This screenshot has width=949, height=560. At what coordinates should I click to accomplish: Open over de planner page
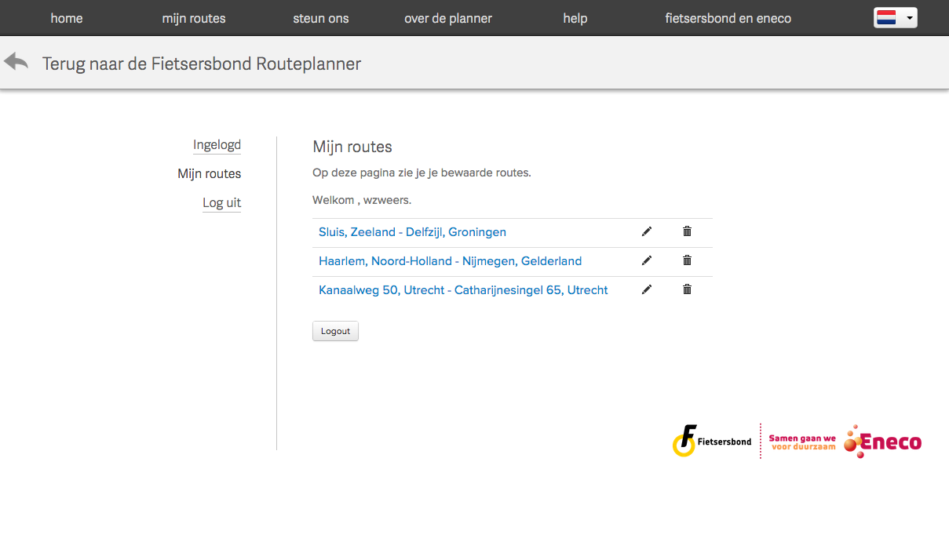448,18
